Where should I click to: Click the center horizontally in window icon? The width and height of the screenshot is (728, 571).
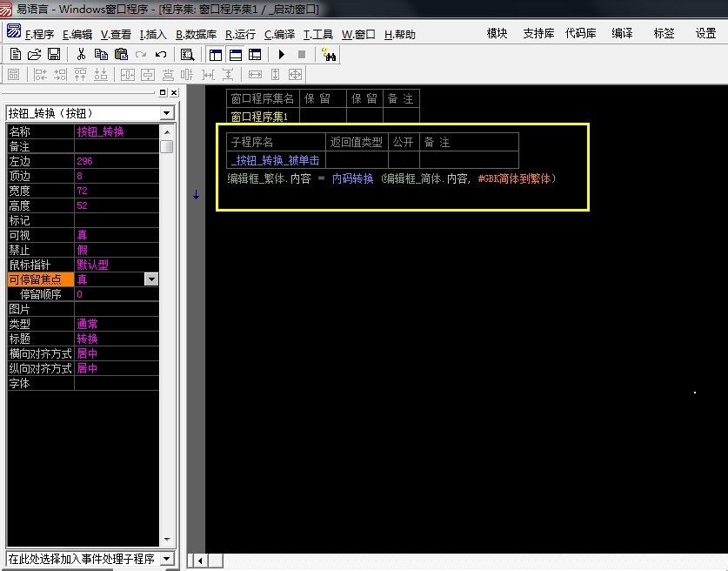pyautogui.click(x=128, y=74)
